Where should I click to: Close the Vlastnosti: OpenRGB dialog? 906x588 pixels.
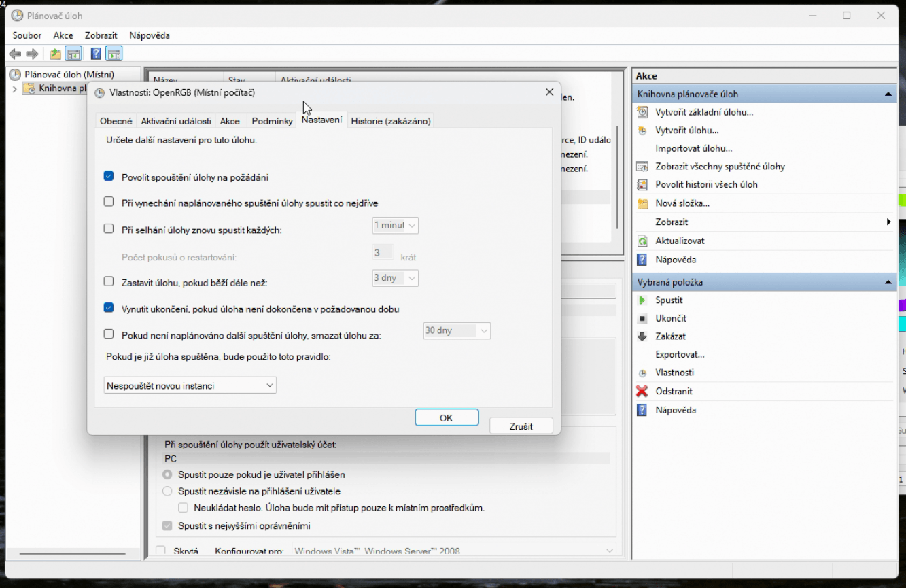pos(549,92)
